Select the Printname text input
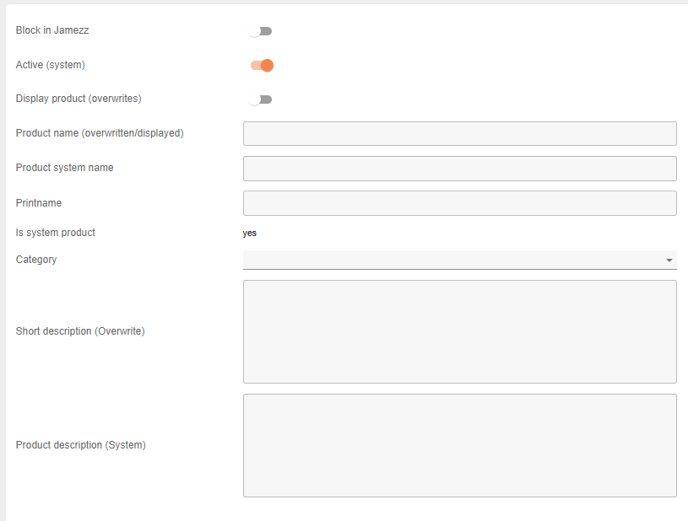This screenshot has height=521, width=688. pos(459,203)
